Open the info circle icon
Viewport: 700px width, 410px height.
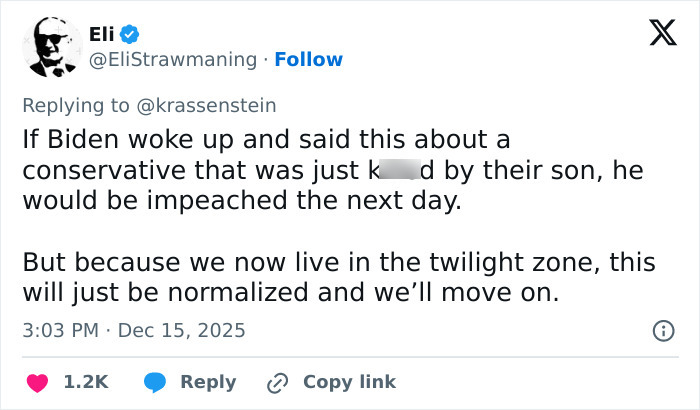pyautogui.click(x=661, y=330)
